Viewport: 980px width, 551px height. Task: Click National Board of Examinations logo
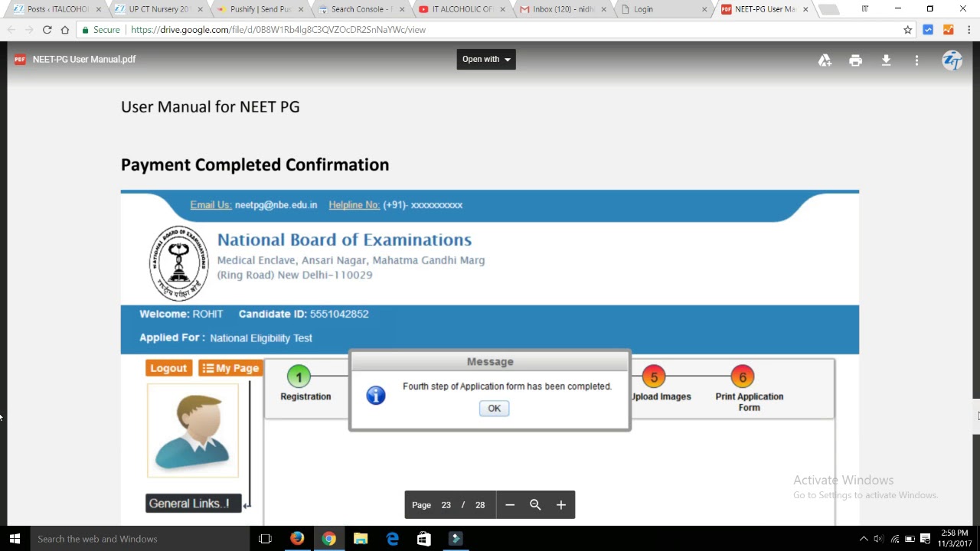[x=178, y=263]
